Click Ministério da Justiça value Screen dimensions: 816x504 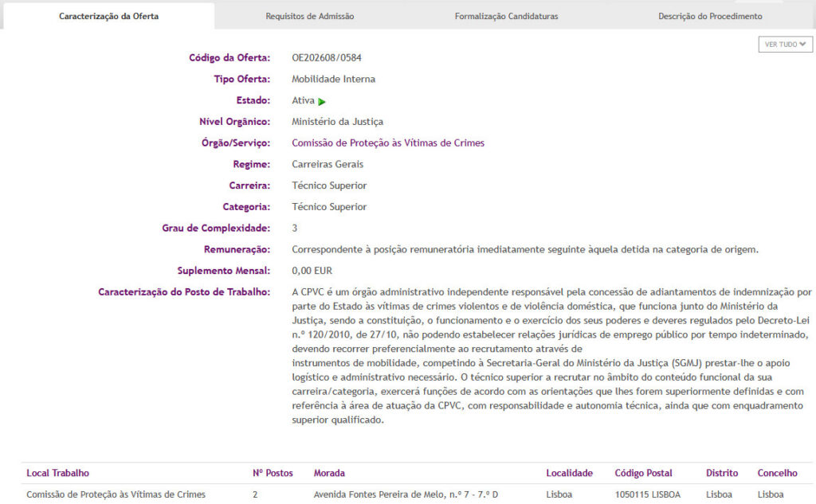[337, 122]
